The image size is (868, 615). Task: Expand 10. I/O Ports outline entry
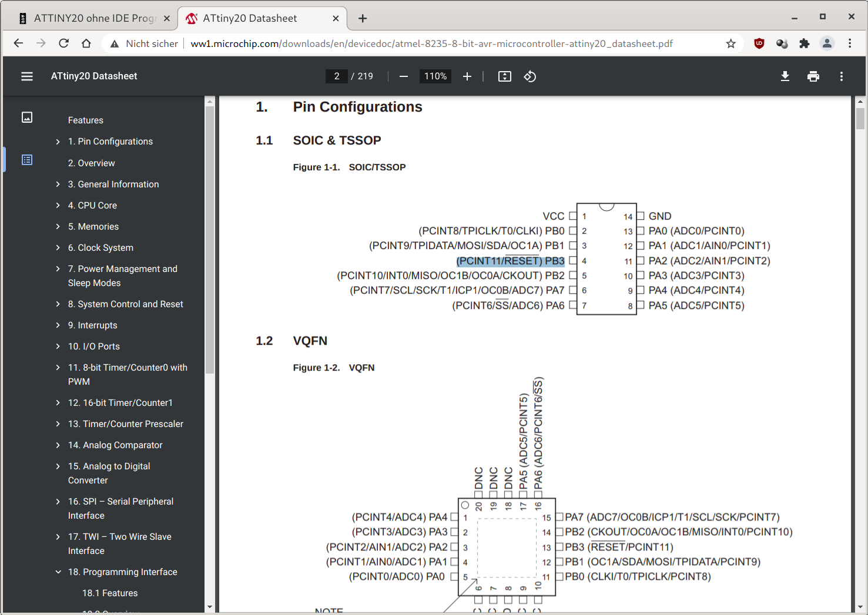pos(58,347)
